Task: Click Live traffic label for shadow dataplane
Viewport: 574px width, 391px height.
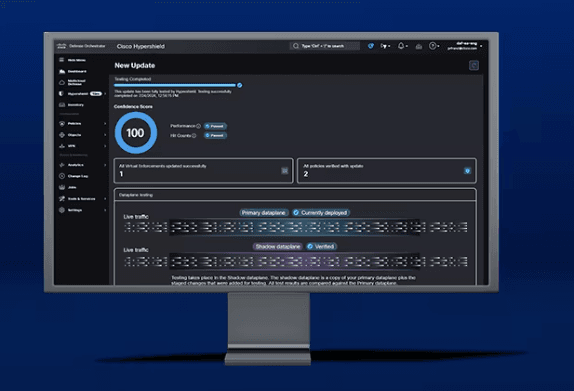Action: click(x=136, y=250)
